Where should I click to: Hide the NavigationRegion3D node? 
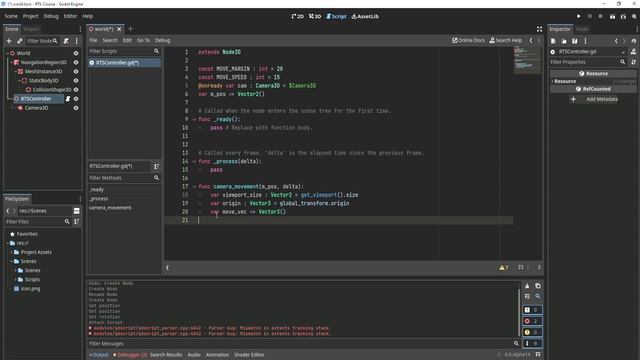[x=76, y=62]
